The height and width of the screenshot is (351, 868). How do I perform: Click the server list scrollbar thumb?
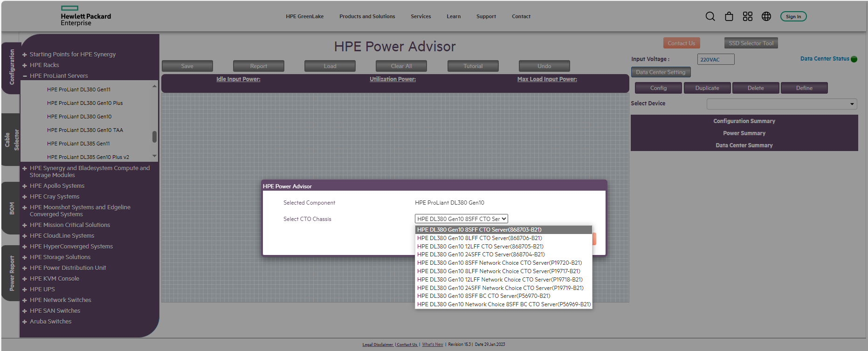click(x=154, y=137)
